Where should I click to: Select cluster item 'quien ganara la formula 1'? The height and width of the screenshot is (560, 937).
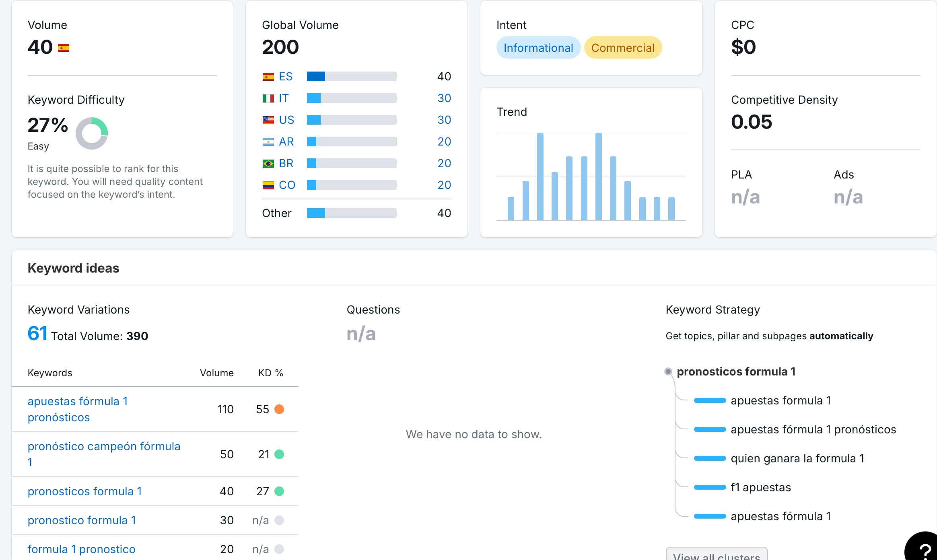tap(797, 458)
